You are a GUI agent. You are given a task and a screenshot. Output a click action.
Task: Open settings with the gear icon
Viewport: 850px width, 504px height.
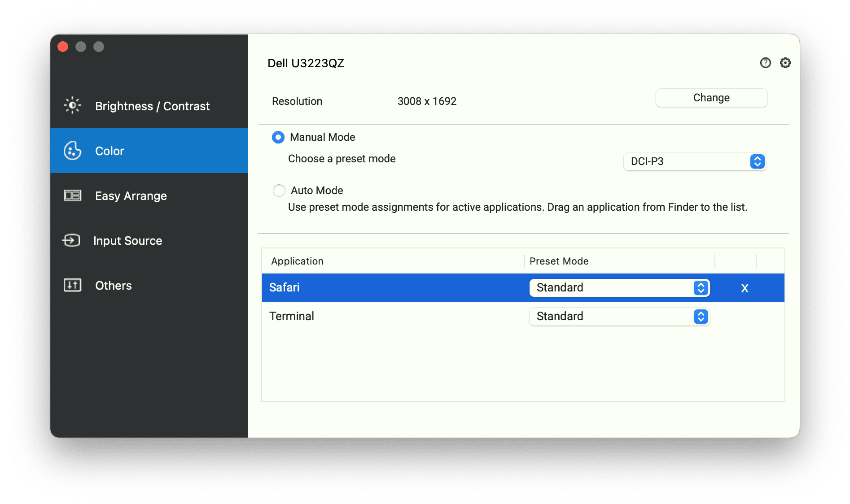click(785, 63)
